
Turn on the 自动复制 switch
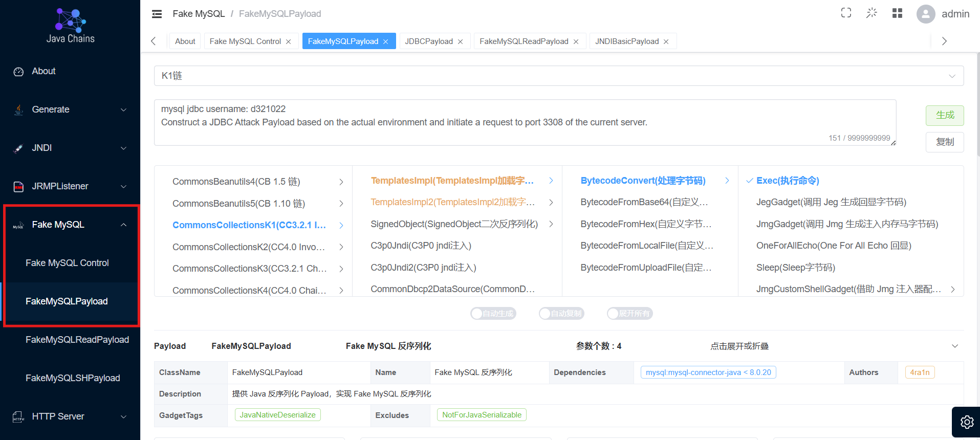(x=561, y=314)
